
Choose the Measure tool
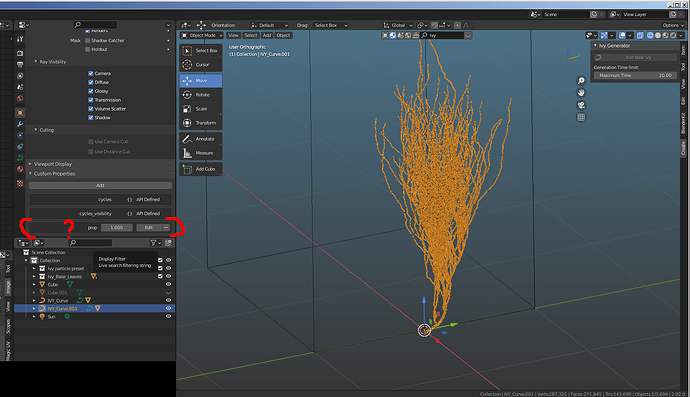pos(201,153)
